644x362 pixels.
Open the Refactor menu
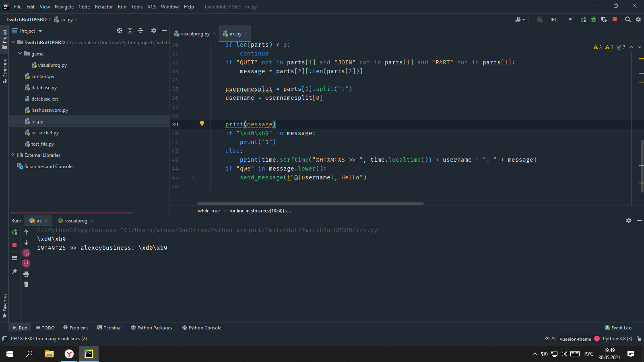103,7
